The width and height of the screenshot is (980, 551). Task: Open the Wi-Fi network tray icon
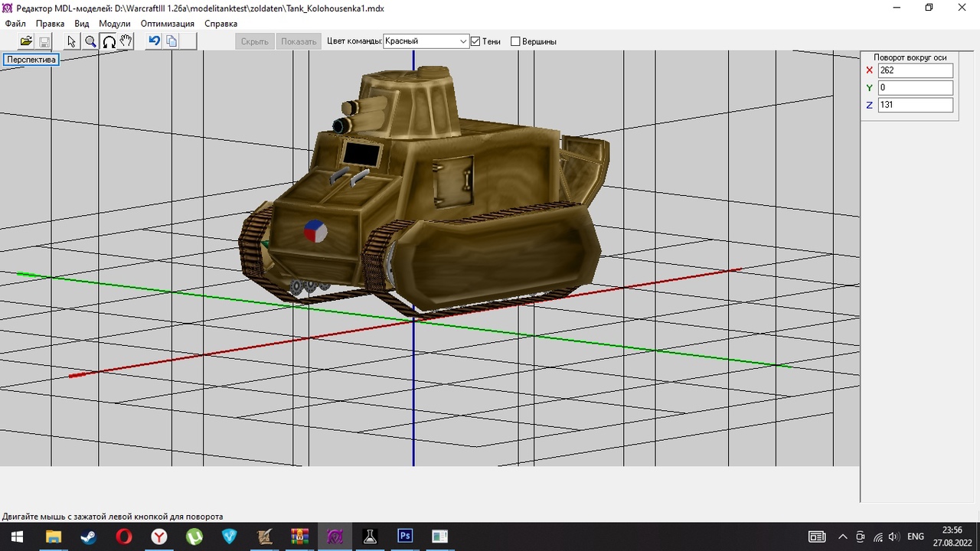click(x=877, y=536)
